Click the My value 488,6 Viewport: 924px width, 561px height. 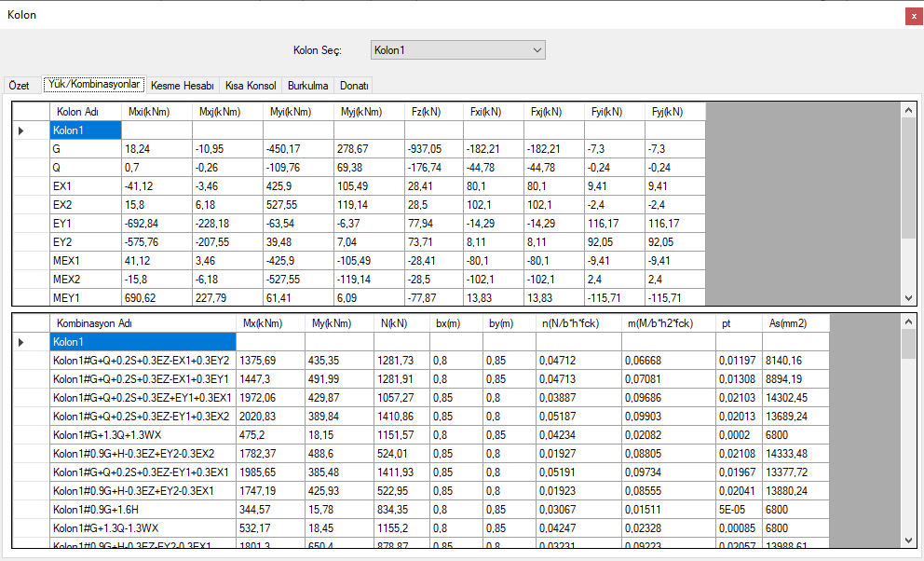click(x=339, y=454)
